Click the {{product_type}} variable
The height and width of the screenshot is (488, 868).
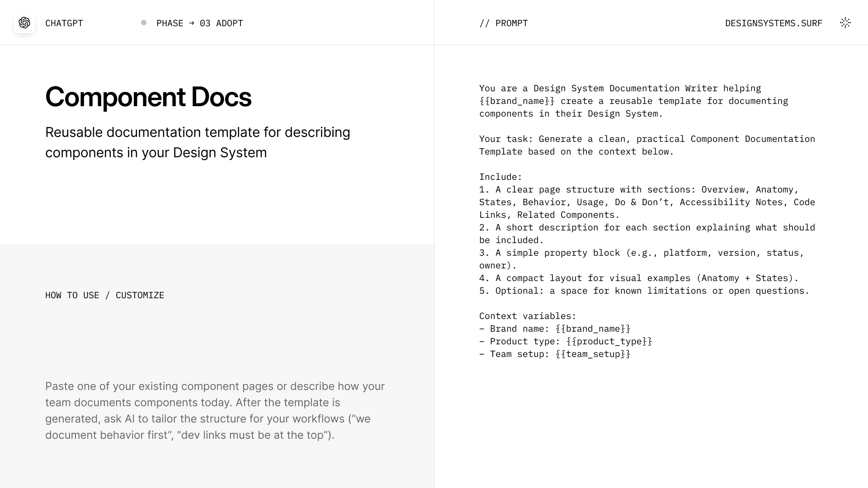click(609, 342)
